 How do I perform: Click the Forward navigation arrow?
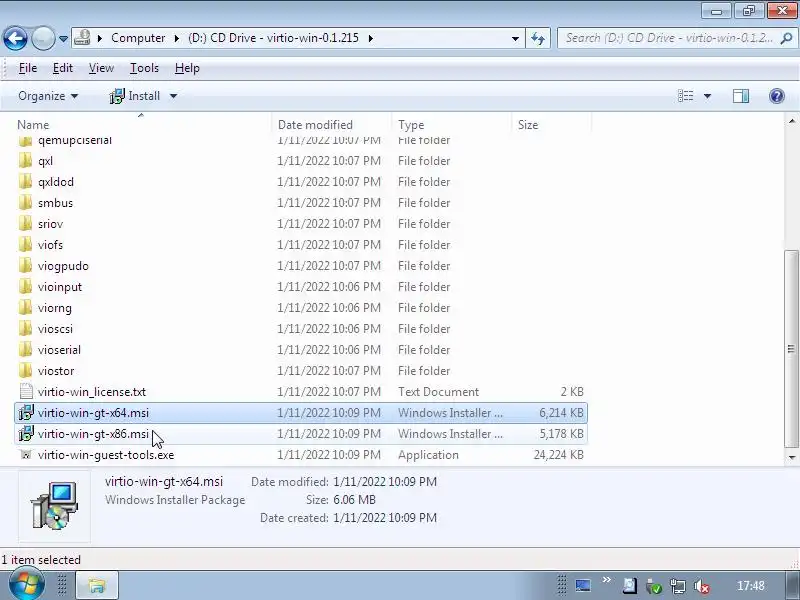[43, 38]
